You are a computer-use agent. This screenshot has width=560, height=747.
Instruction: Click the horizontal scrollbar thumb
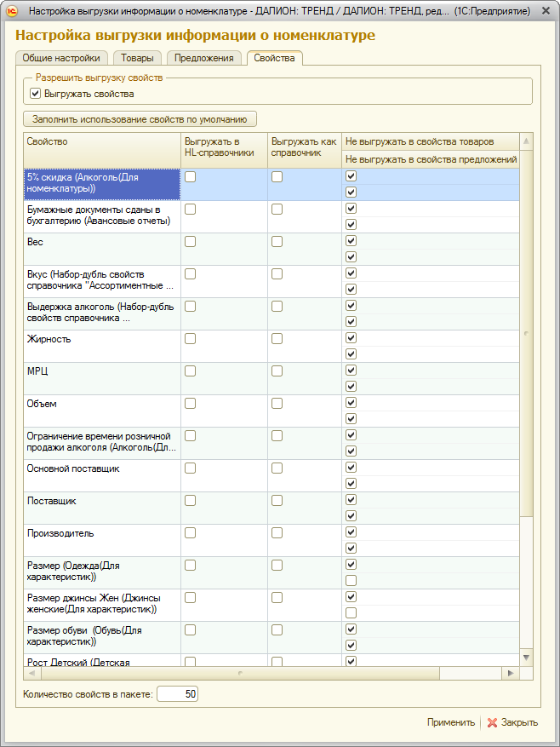pyautogui.click(x=240, y=673)
